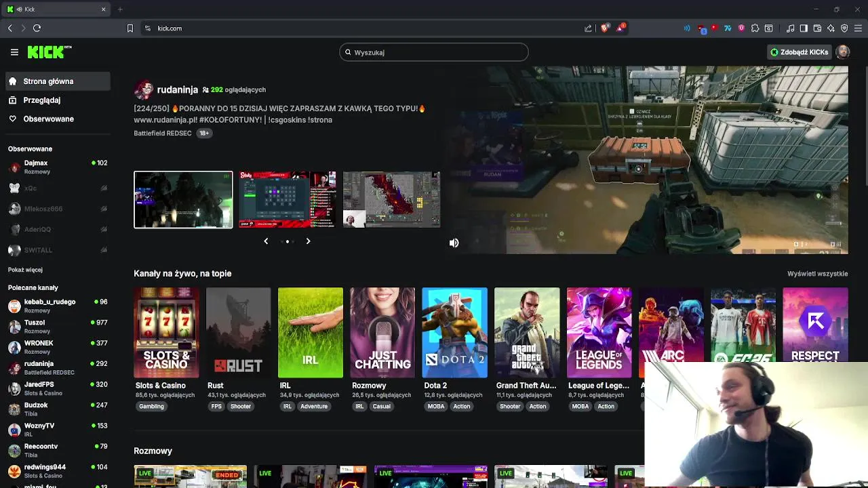Viewport: 868px width, 488px height.
Task: Click the Casual tag under Rozmowy
Action: click(381, 407)
